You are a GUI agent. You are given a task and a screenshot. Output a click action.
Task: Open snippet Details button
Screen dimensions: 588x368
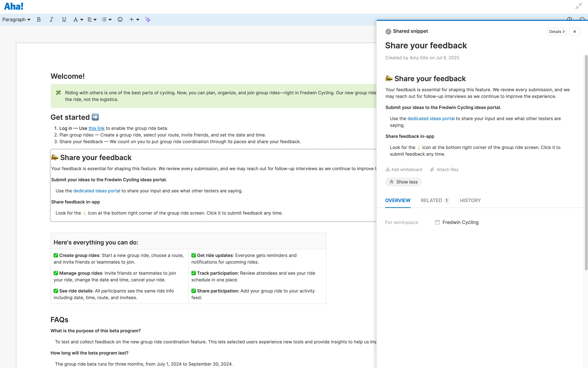pos(557,32)
